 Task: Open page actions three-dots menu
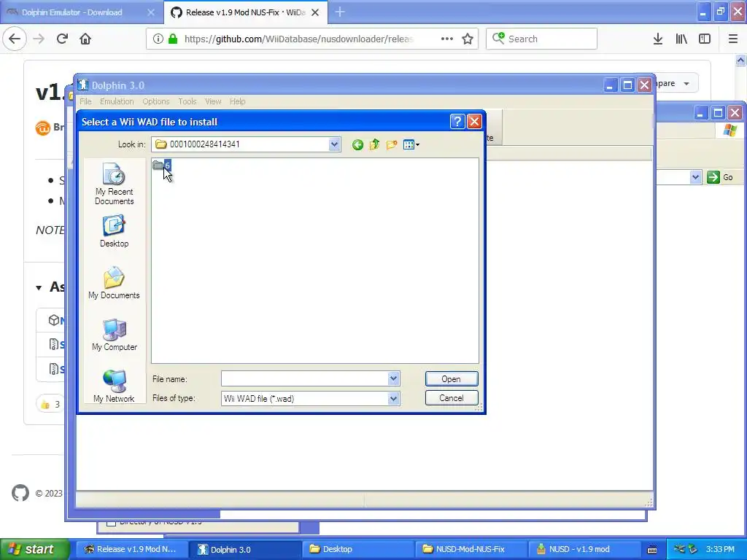click(447, 39)
